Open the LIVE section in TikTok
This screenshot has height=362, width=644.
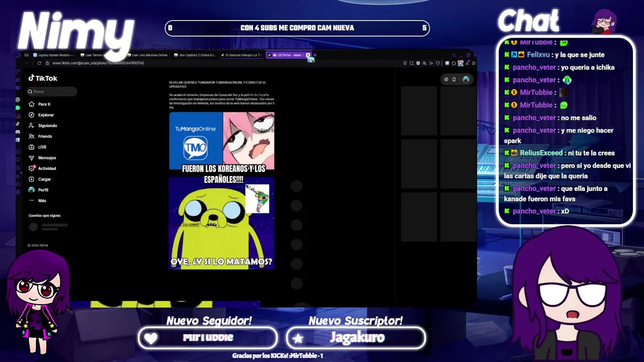(x=38, y=147)
